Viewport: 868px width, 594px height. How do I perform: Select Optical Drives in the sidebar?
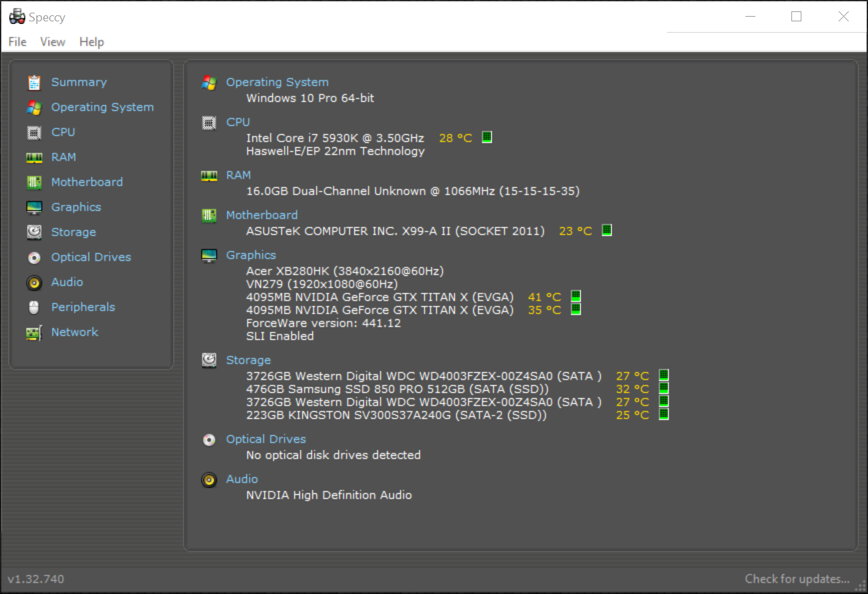91,257
